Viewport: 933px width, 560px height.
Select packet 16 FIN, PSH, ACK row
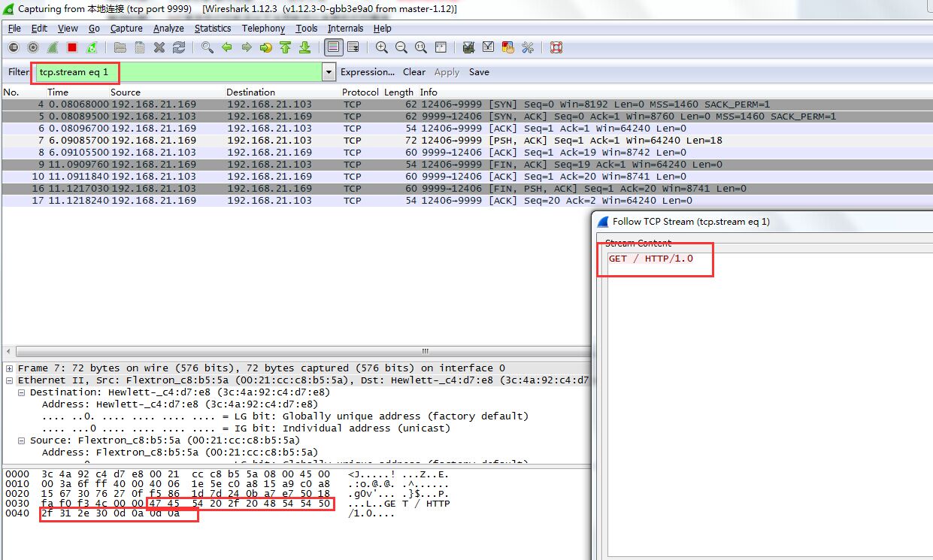point(466,189)
